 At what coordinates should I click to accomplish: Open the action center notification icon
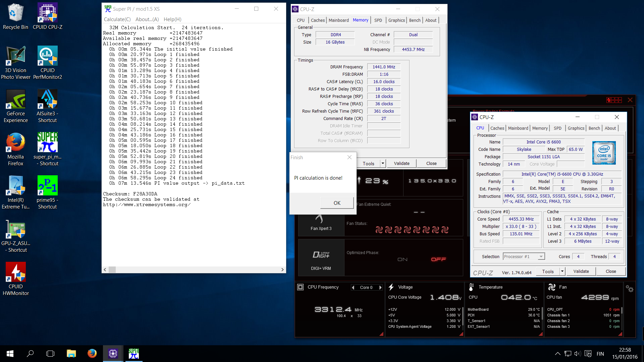[588, 354]
